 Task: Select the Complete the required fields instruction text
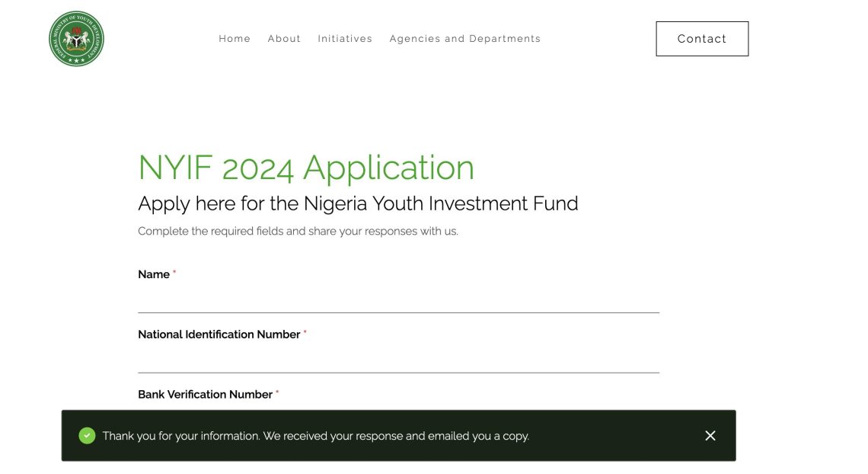coord(298,231)
